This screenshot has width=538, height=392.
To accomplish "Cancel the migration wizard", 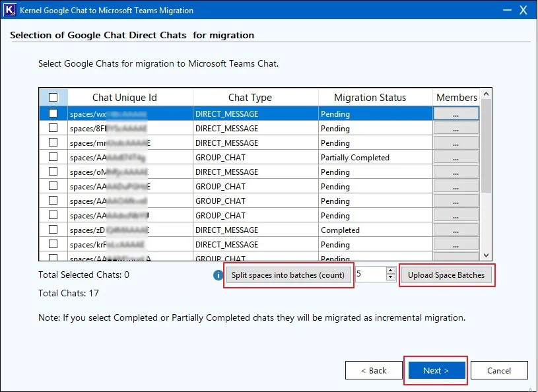I will click(x=499, y=370).
